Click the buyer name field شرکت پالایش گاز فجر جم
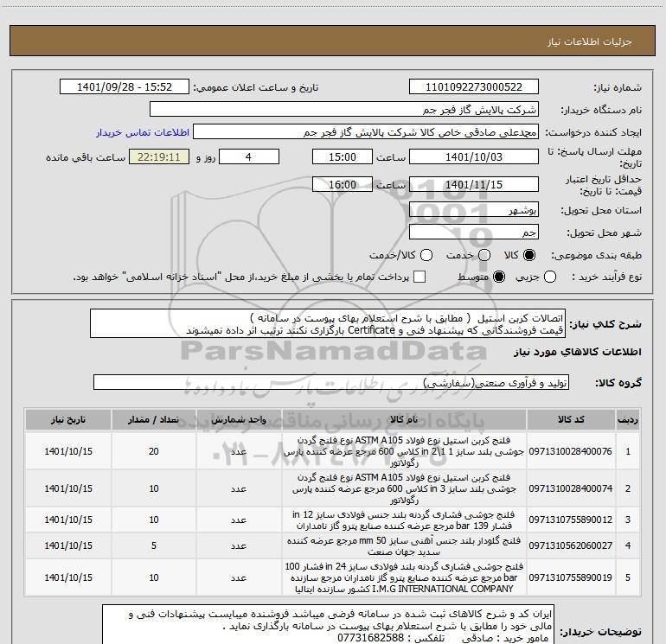 (x=344, y=110)
